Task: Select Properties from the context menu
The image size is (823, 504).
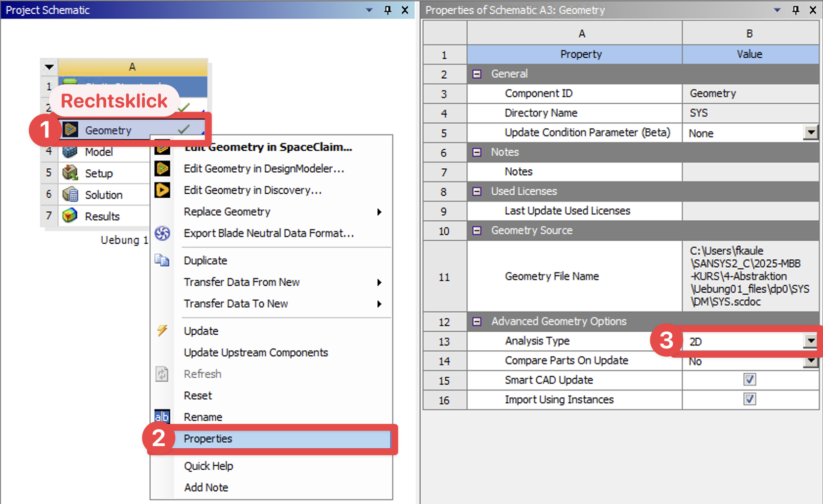Action: point(208,439)
